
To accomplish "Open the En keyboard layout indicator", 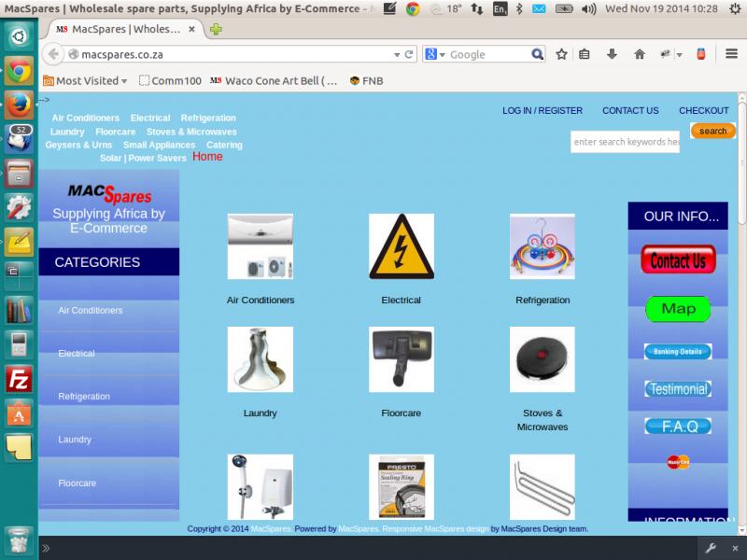I will click(500, 8).
